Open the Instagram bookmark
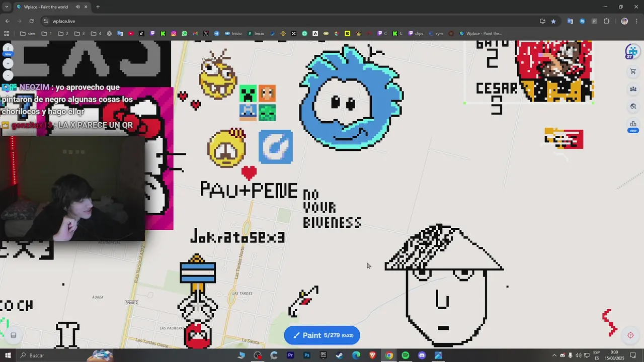644x362 pixels. pos(174,34)
